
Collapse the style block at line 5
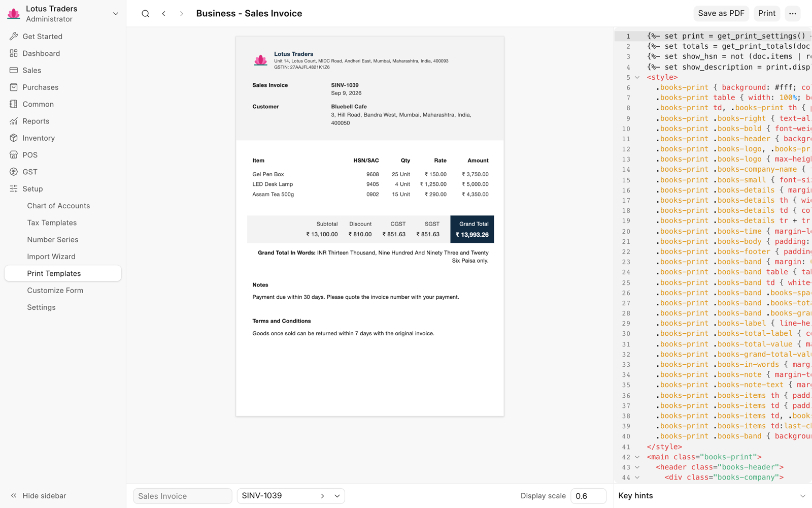[x=637, y=78]
